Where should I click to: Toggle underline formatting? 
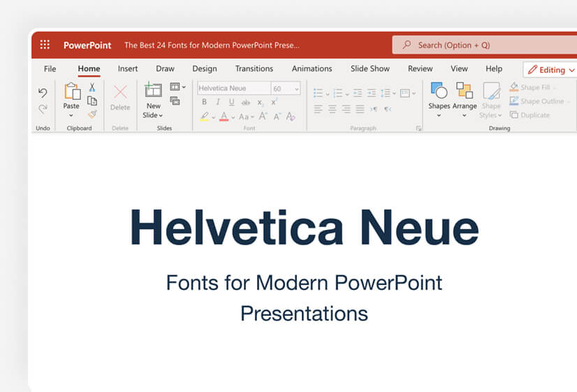tap(231, 102)
